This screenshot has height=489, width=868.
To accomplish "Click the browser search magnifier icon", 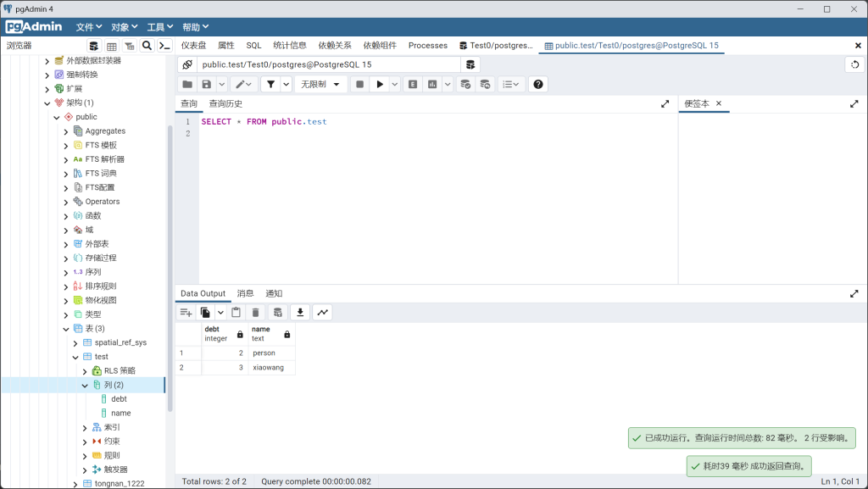I will [x=147, y=46].
